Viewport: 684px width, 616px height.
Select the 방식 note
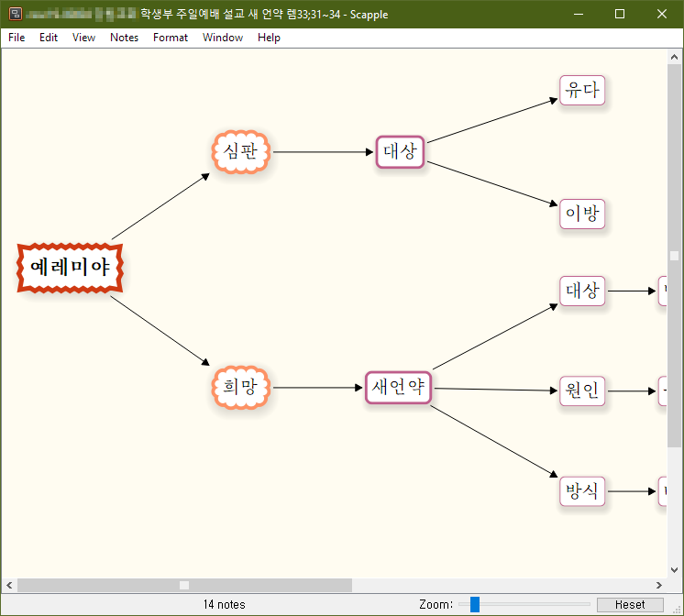(x=582, y=491)
